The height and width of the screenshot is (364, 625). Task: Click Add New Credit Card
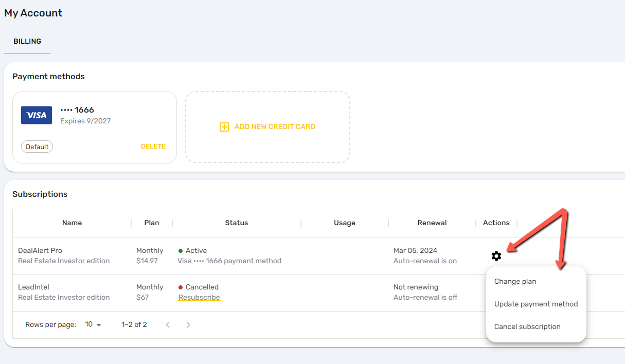[x=267, y=126]
